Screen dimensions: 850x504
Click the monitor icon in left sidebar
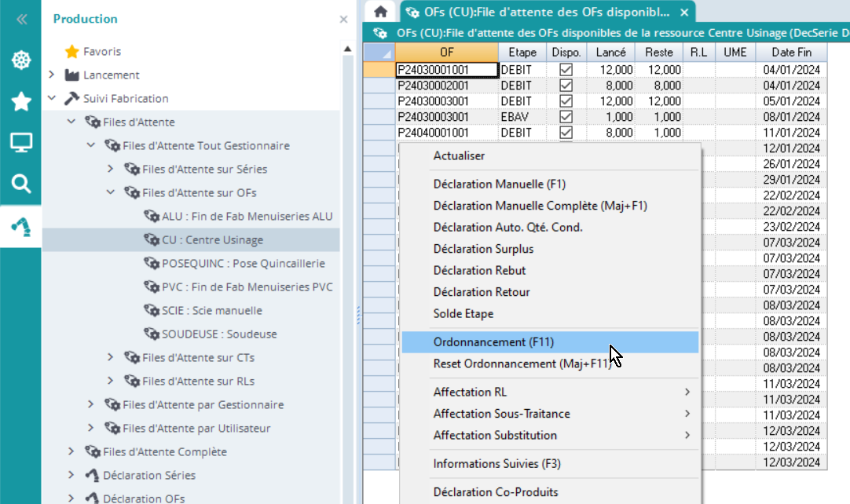[20, 143]
